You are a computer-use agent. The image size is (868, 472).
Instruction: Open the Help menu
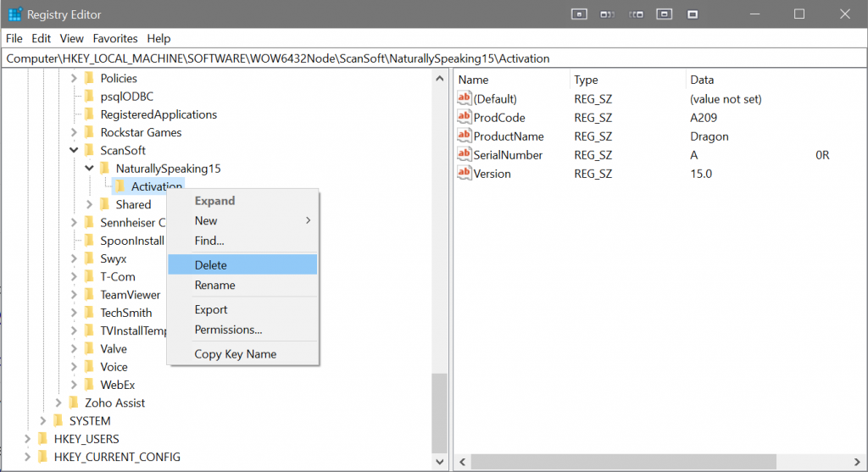159,38
